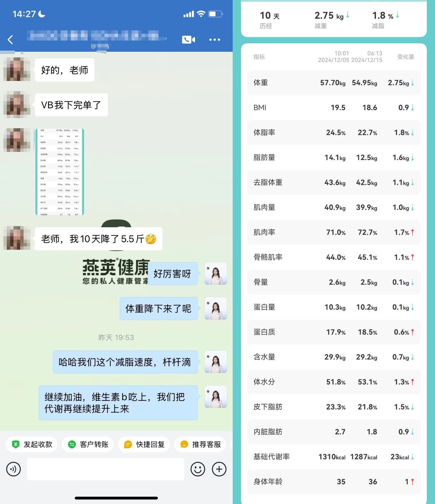
Task: Tap the 2024/12/05 date column header
Action: coord(334,57)
